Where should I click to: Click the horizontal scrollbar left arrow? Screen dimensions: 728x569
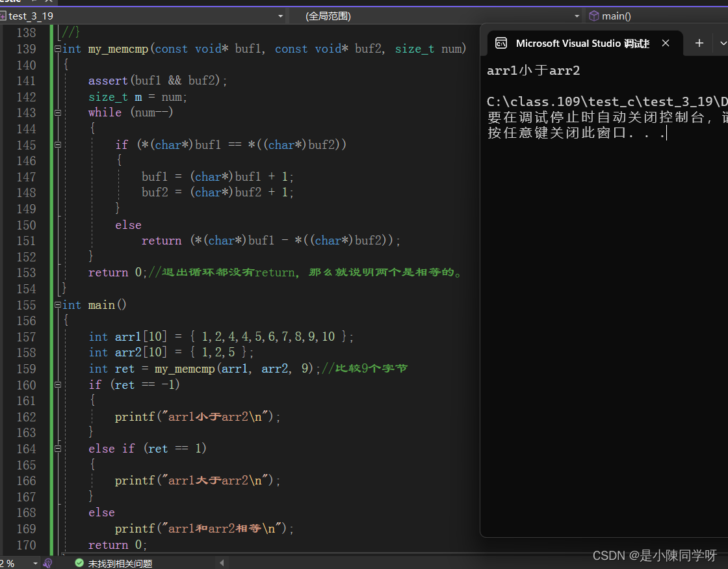[x=222, y=563]
